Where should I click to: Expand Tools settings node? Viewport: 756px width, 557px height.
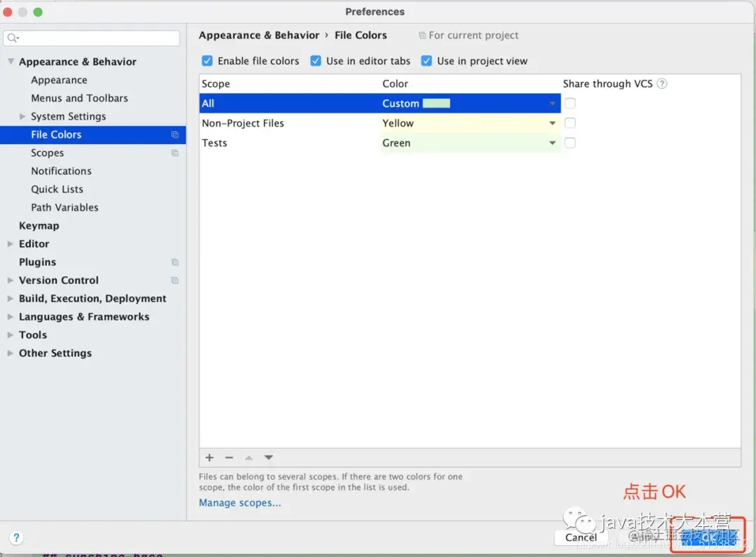[x=10, y=335]
